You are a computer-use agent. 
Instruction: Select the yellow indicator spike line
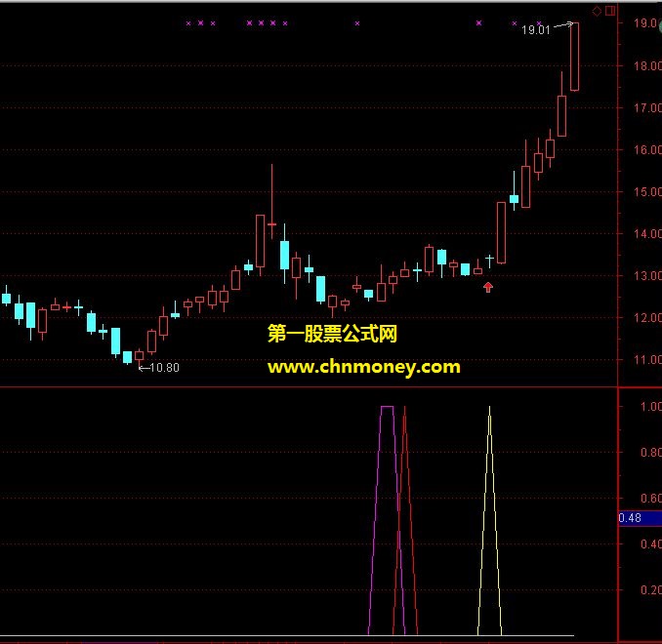[490, 519]
